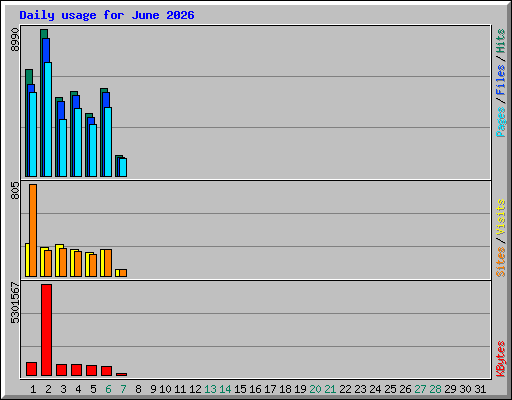
Task: Click the cyan Pages bar for day 7
Action: tap(123, 167)
